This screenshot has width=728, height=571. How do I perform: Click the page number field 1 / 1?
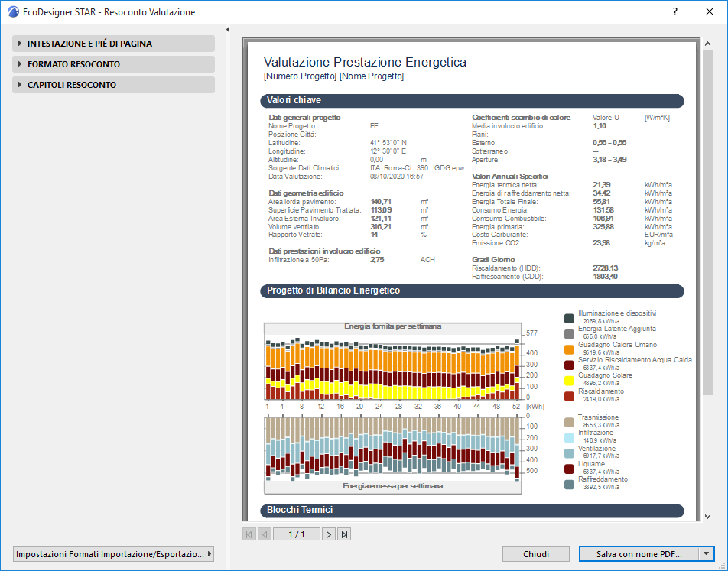[x=297, y=534]
